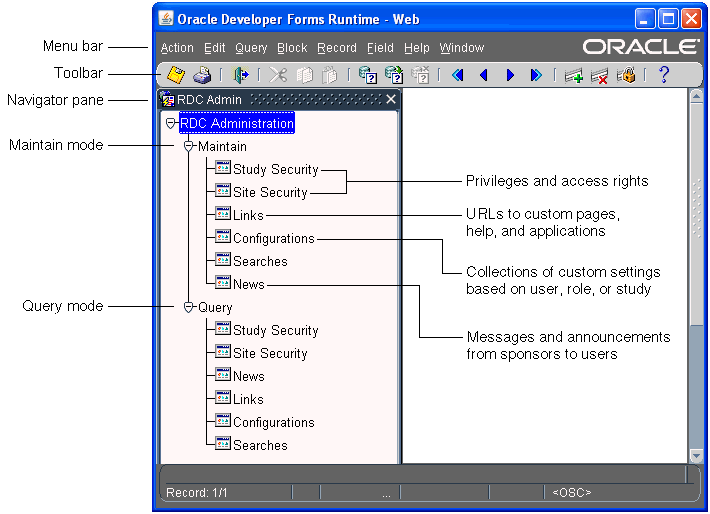
Task: Open Searches under Maintain
Action: click(260, 261)
